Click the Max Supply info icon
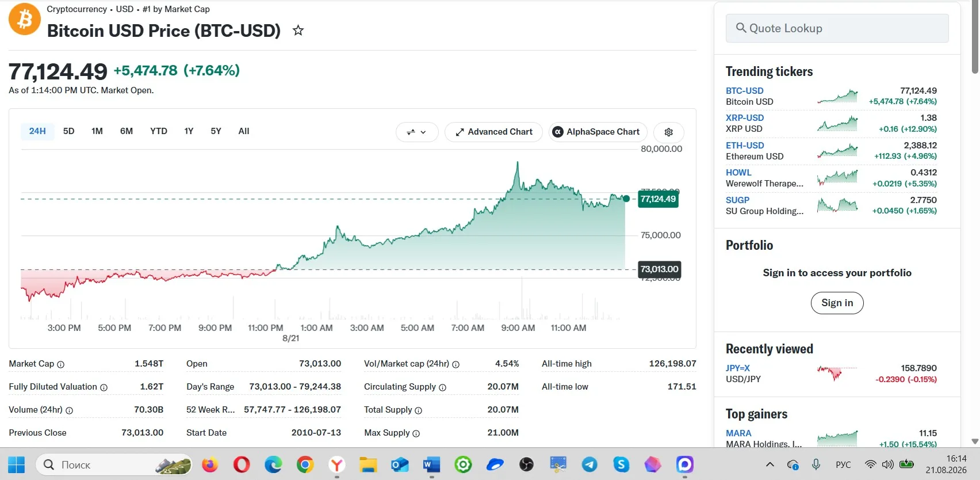 click(416, 433)
